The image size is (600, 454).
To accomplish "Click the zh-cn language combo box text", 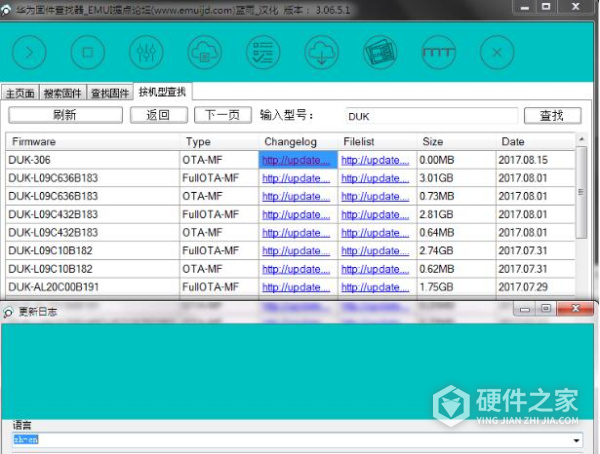I will 26,439.
